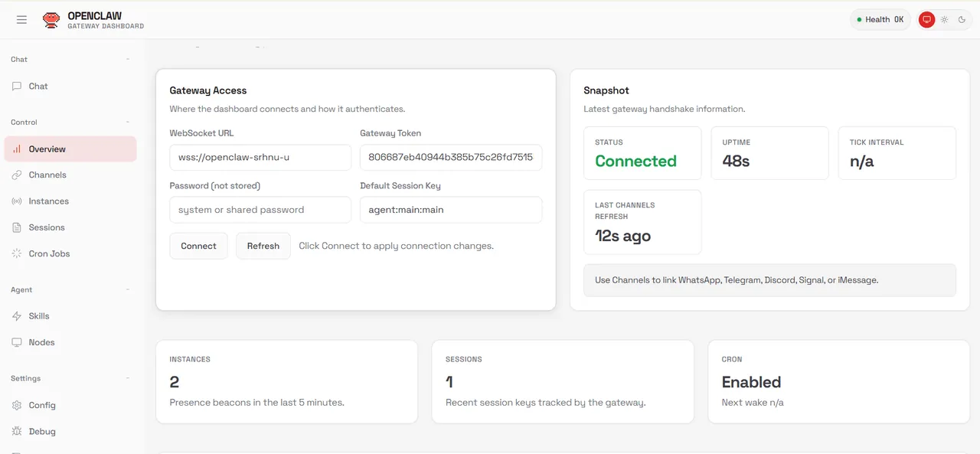The height and width of the screenshot is (454, 980).
Task: Click the Cron Jobs spinner icon
Action: tap(17, 253)
